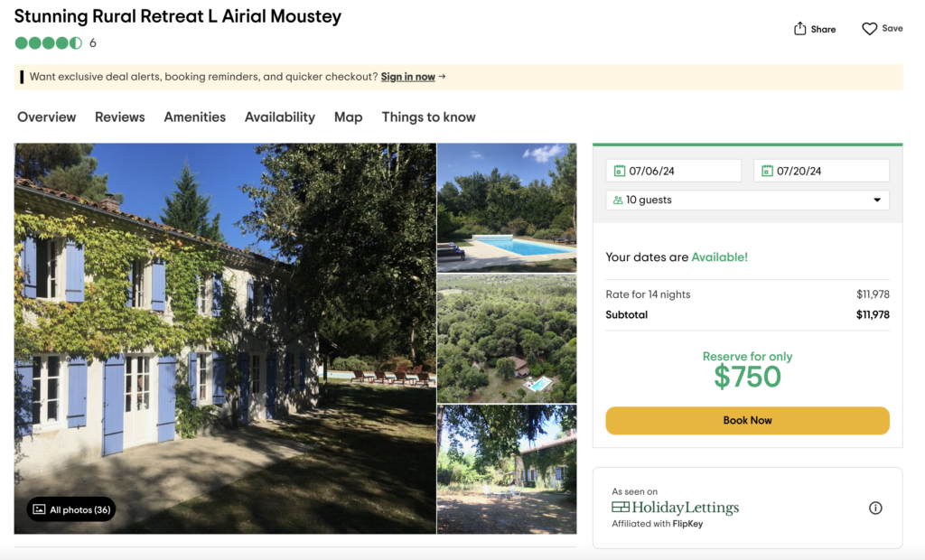Follow the 'Sign in now' link
Viewport: 925px width, 560px height.
click(x=406, y=77)
